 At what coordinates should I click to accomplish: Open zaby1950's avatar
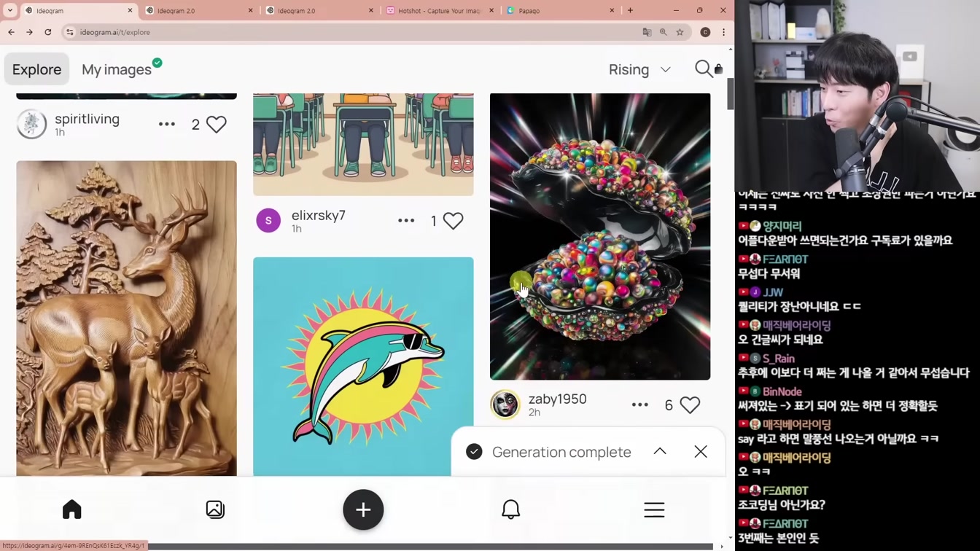[505, 405]
